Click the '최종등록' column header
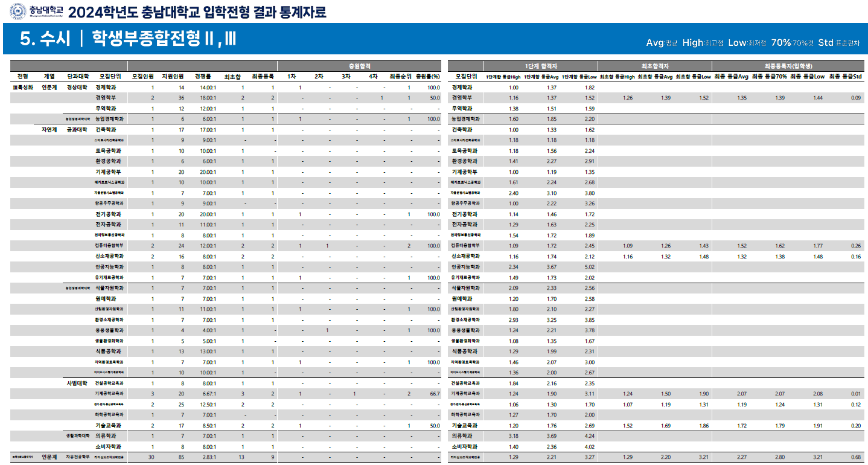This screenshot has width=868, height=465. (263, 77)
